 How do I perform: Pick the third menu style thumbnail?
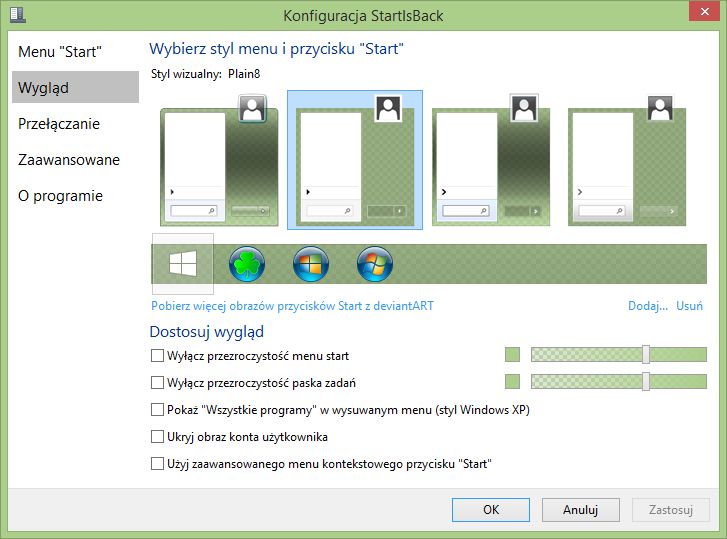491,160
